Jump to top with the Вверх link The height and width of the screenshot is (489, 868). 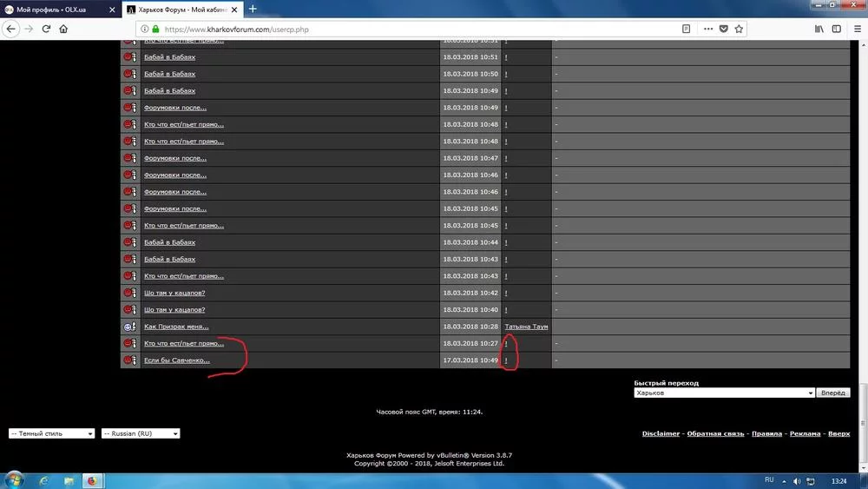click(838, 433)
